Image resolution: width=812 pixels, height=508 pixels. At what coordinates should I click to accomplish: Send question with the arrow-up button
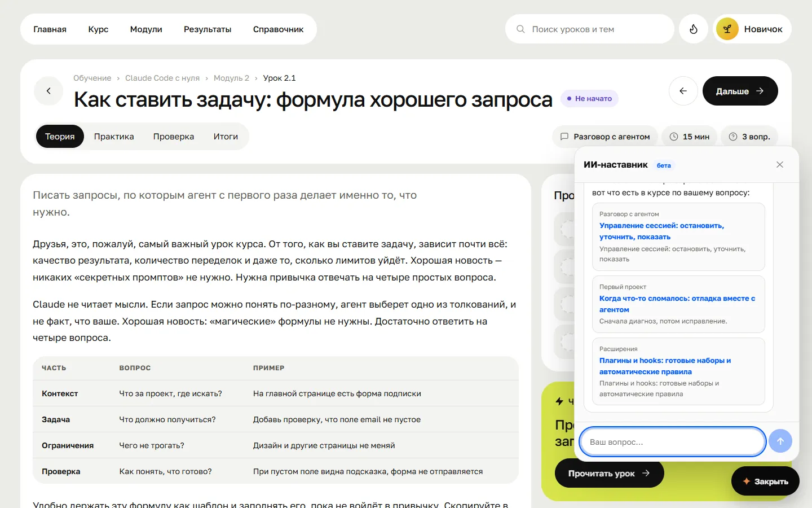pos(780,441)
